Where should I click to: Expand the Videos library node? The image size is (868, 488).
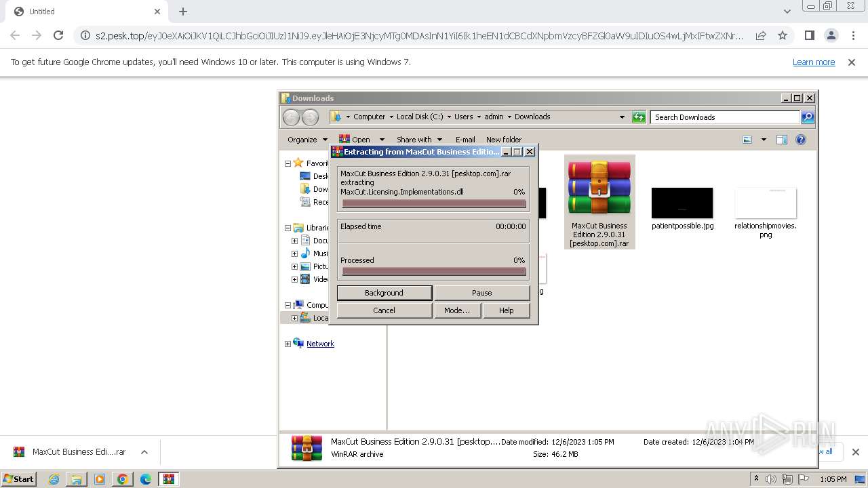point(294,279)
